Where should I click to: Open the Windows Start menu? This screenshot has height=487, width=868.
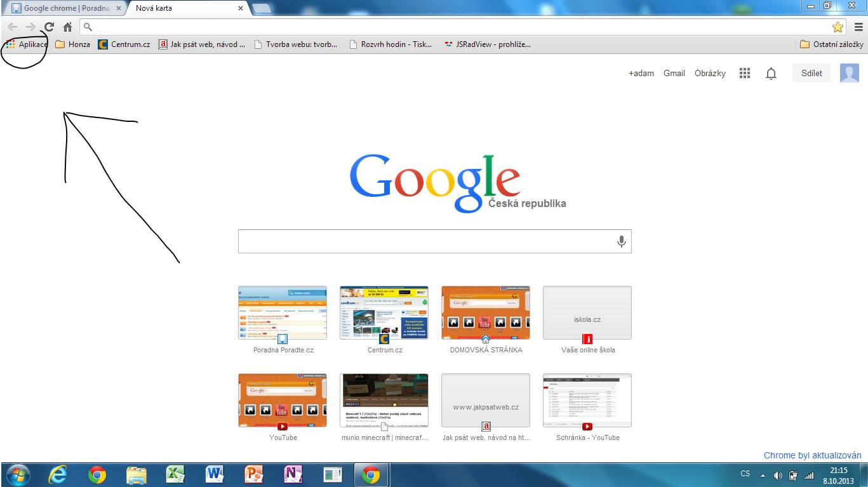tap(17, 475)
